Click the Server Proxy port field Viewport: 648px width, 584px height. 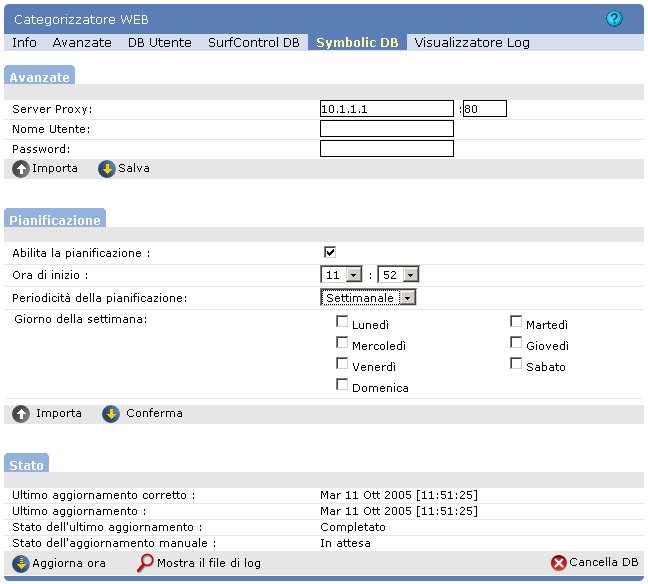coord(485,109)
